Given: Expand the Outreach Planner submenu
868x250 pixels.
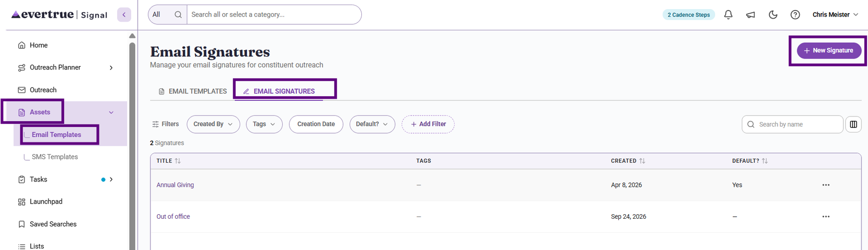Looking at the screenshot, I should click(111, 68).
